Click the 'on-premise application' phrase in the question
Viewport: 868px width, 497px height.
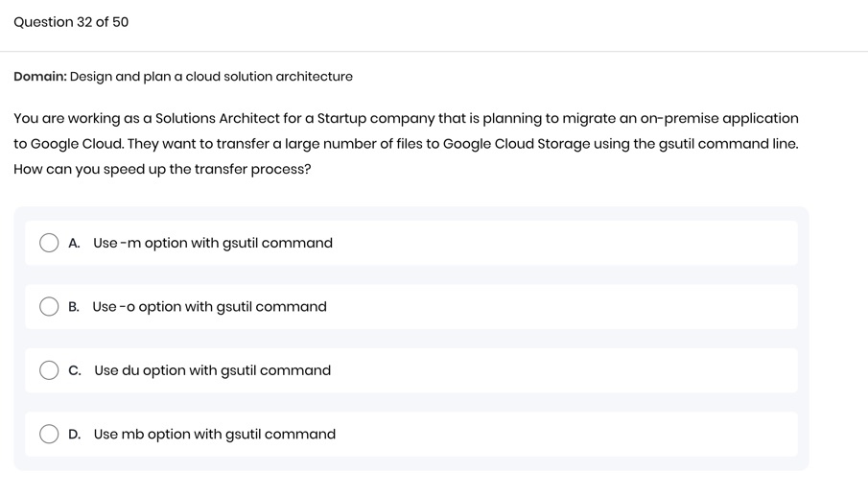click(x=719, y=119)
